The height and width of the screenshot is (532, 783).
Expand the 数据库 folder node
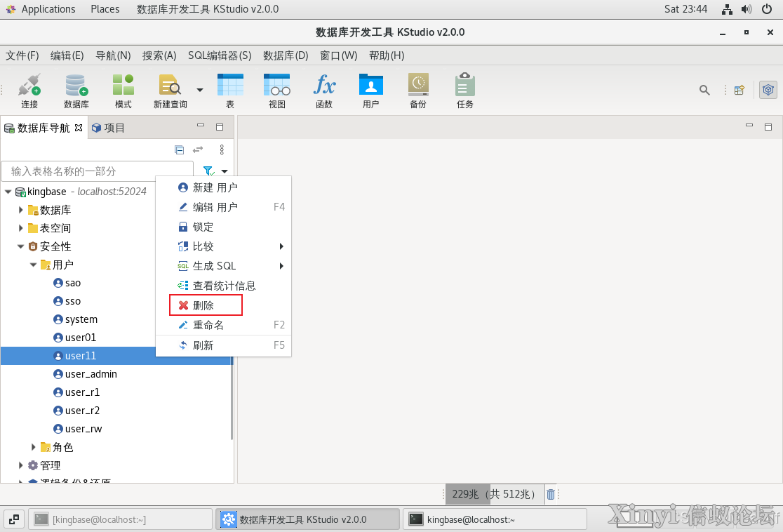20,210
